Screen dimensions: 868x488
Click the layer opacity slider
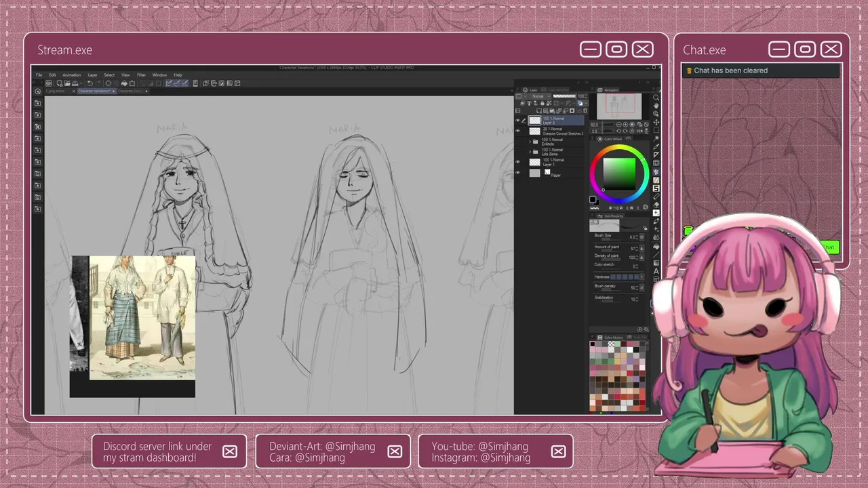tap(564, 96)
